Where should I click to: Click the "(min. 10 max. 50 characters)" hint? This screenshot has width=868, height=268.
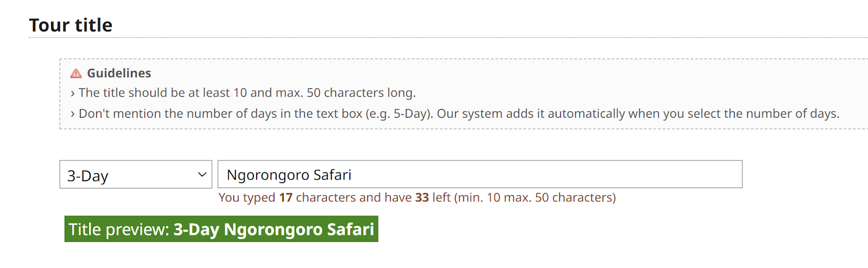coord(535,197)
